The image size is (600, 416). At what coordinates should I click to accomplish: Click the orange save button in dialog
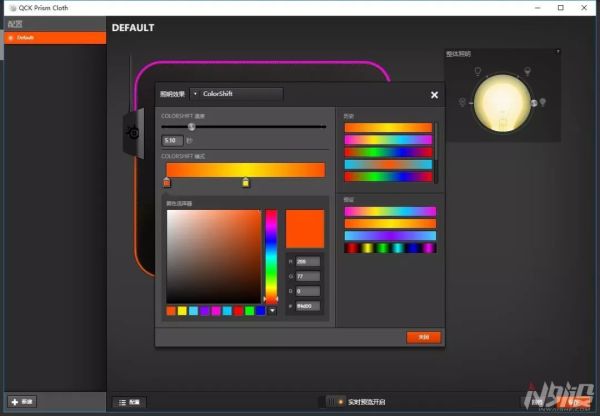pyautogui.click(x=424, y=337)
